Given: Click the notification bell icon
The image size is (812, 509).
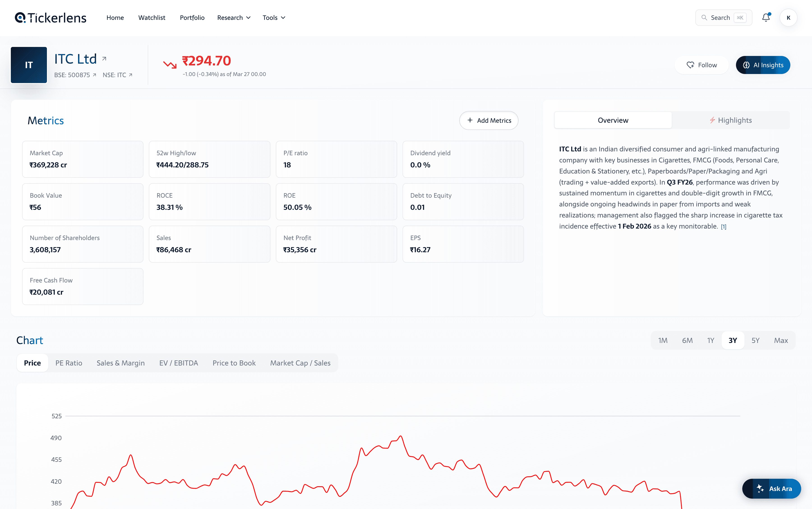Looking at the screenshot, I should tap(766, 18).
